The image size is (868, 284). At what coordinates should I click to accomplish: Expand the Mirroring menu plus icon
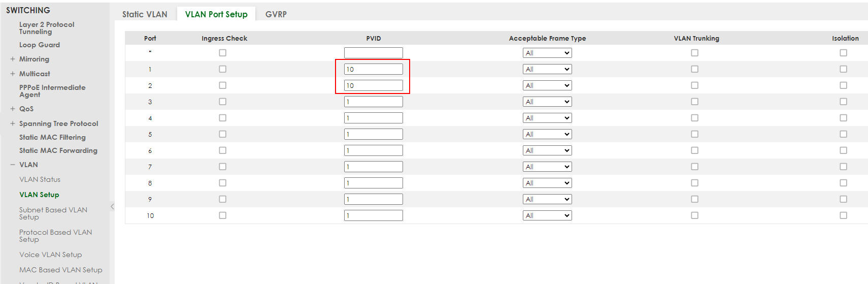tap(13, 59)
